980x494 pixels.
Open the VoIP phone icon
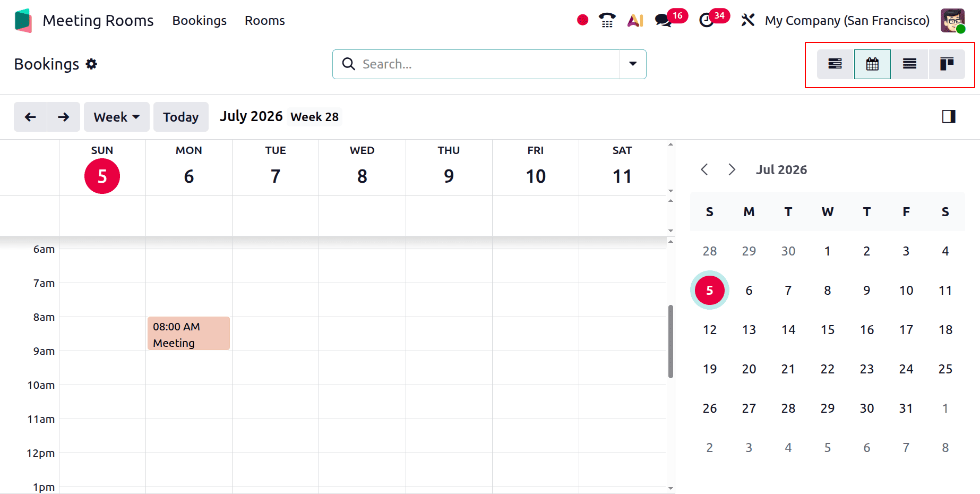tap(607, 20)
